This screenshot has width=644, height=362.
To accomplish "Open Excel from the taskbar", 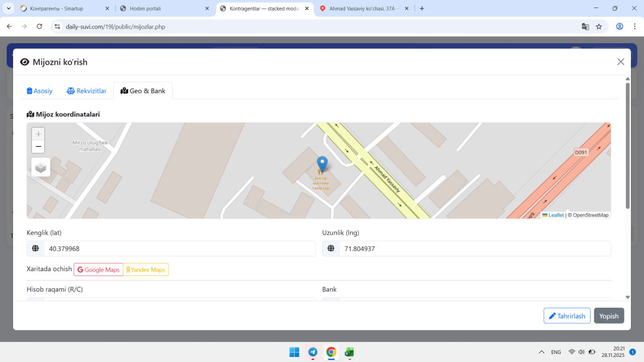I will click(349, 352).
